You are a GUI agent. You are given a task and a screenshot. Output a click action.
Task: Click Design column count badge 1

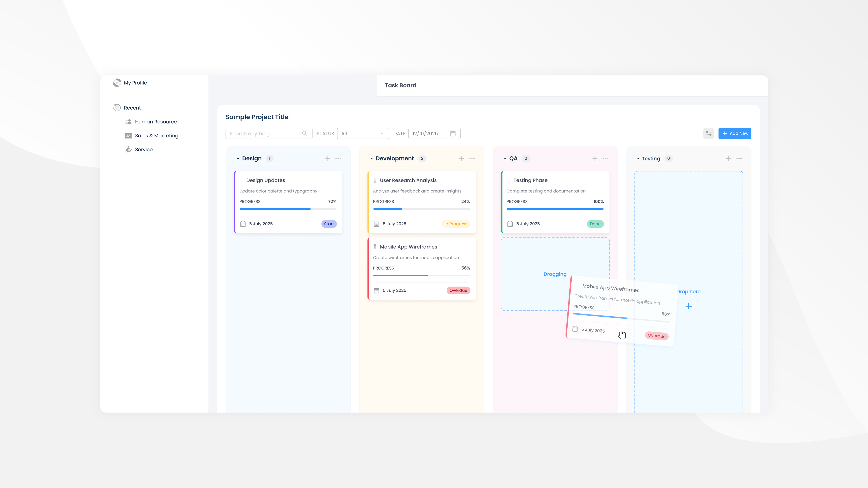(270, 158)
